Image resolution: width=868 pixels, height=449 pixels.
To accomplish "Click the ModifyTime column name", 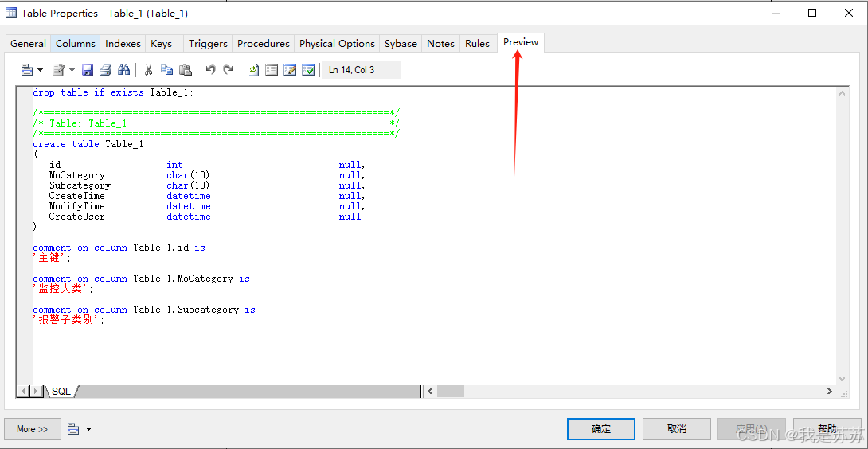I will point(77,206).
